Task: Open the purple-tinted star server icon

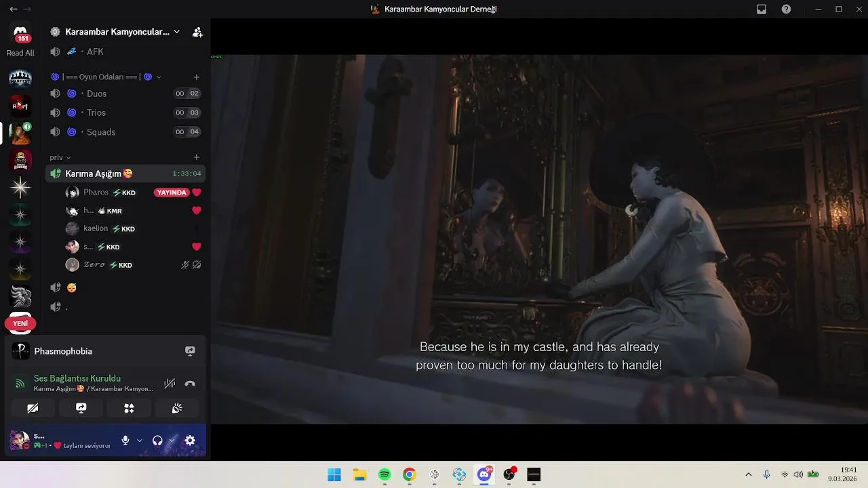Action: (20, 242)
